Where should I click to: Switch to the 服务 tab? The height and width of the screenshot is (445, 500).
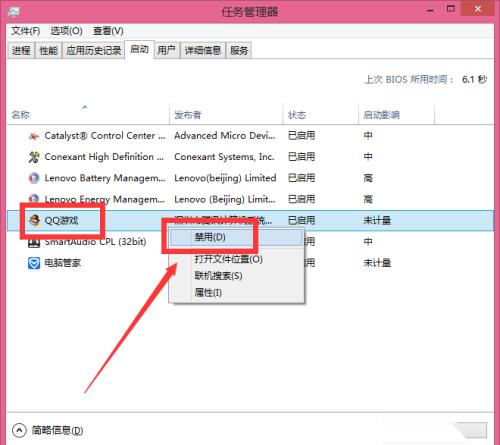pos(239,51)
